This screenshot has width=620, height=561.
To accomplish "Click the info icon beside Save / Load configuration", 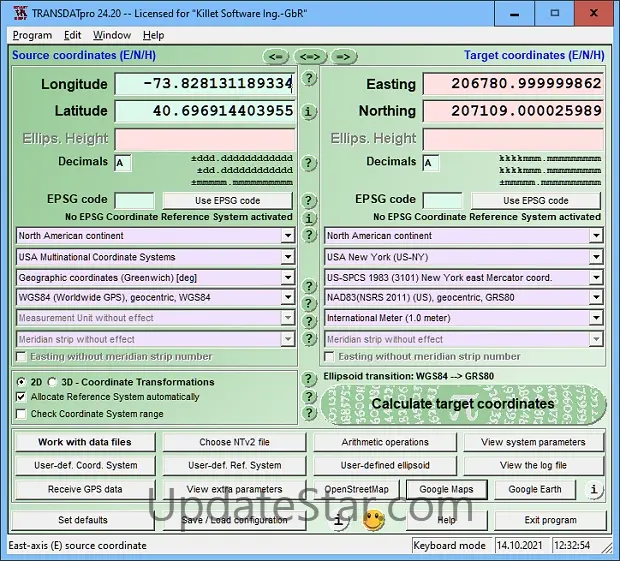I will 338,520.
